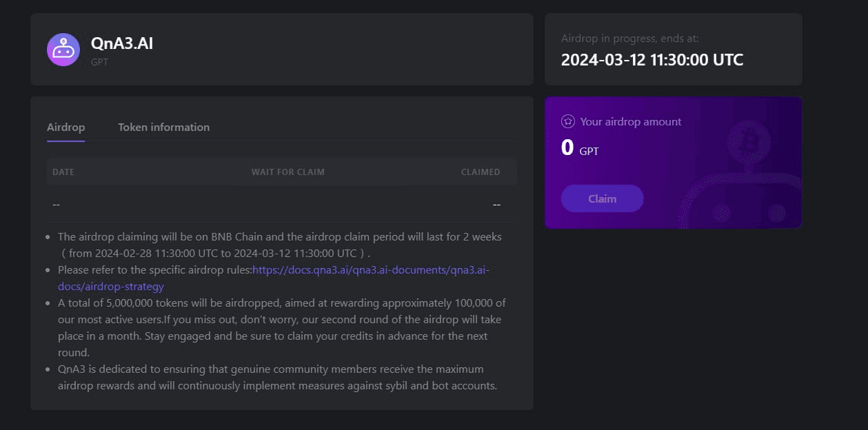
Task: Click the 'Airdrop in progress, ends at' label
Action: point(629,39)
